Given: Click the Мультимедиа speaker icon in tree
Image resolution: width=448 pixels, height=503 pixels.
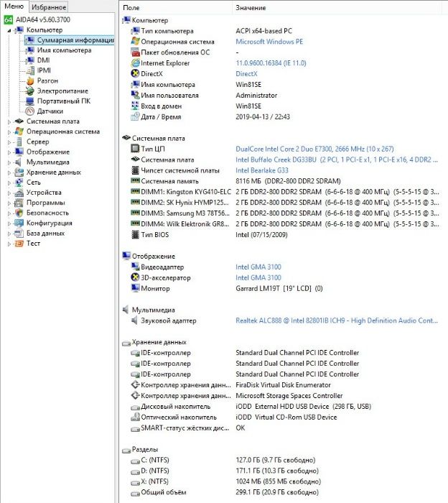Looking at the screenshot, I should [19, 162].
